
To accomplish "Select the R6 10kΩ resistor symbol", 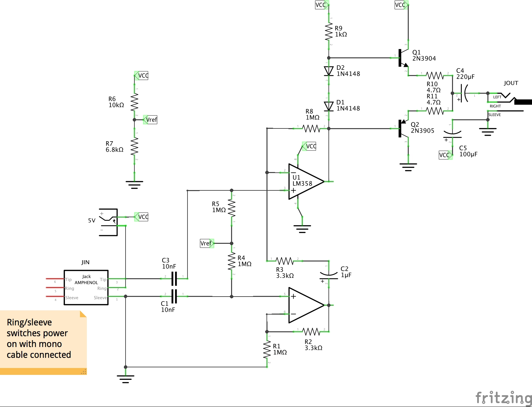I will coord(134,102).
